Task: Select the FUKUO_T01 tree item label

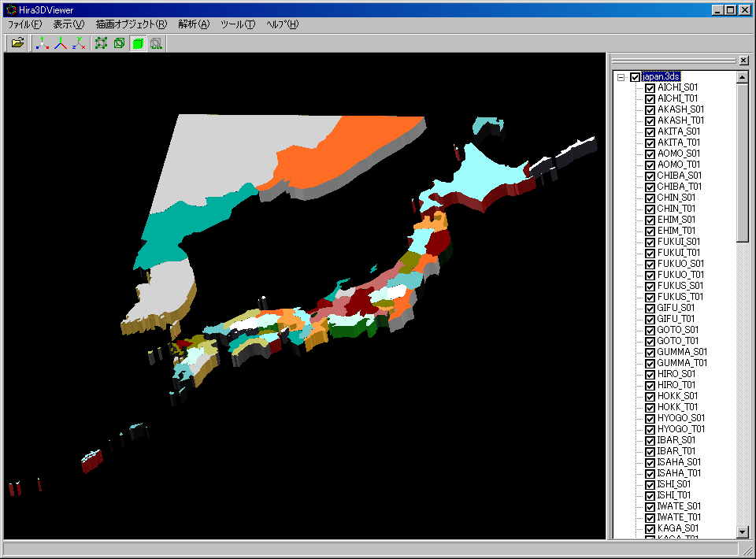Action: (x=680, y=275)
